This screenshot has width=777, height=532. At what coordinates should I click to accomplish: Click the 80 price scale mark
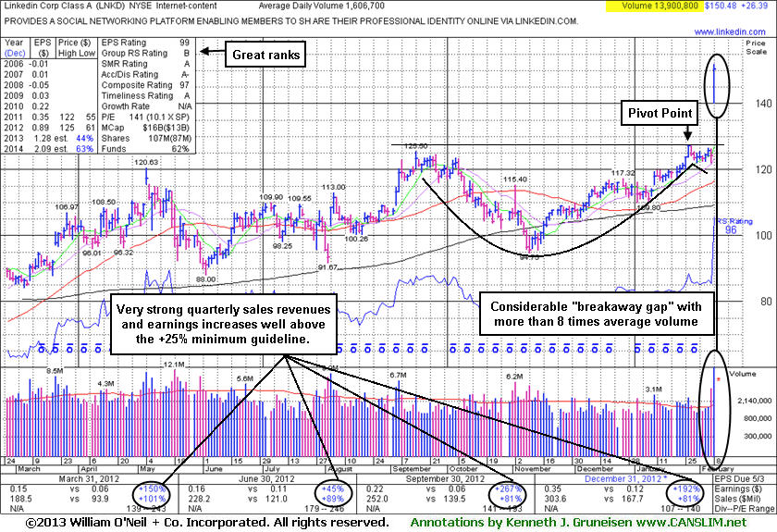(766, 301)
